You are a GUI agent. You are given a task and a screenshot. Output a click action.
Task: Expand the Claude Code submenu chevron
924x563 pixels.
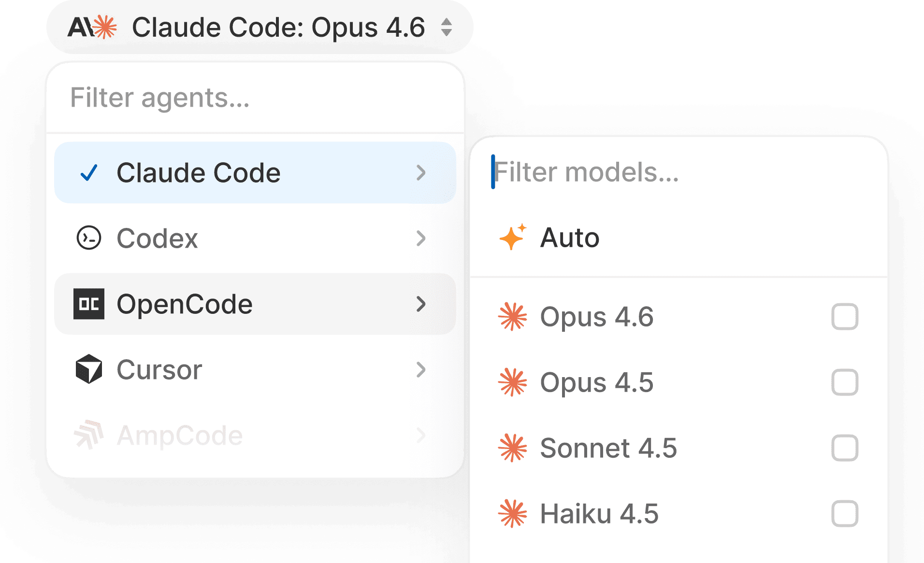click(x=421, y=173)
